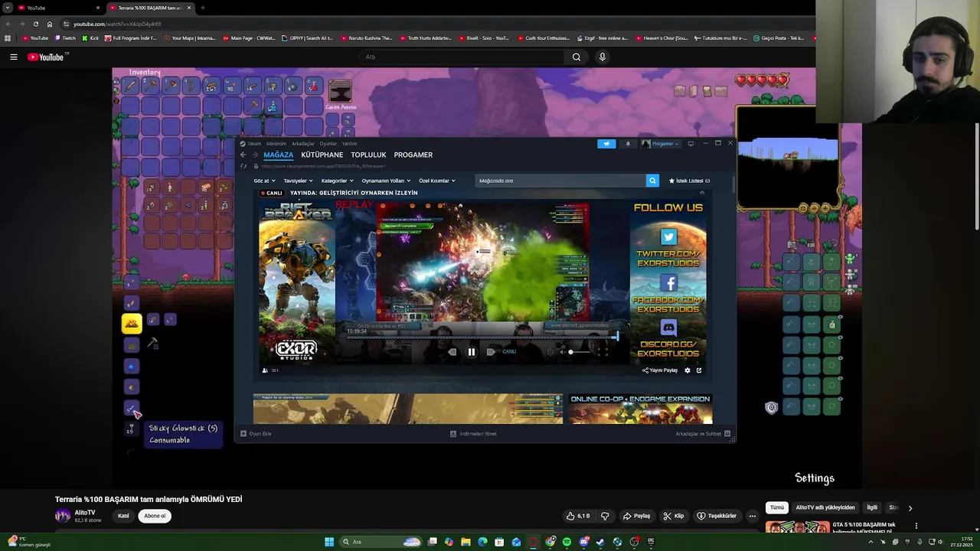The image size is (980, 551).
Task: Activate YouTube voice search microphone
Action: tap(603, 57)
